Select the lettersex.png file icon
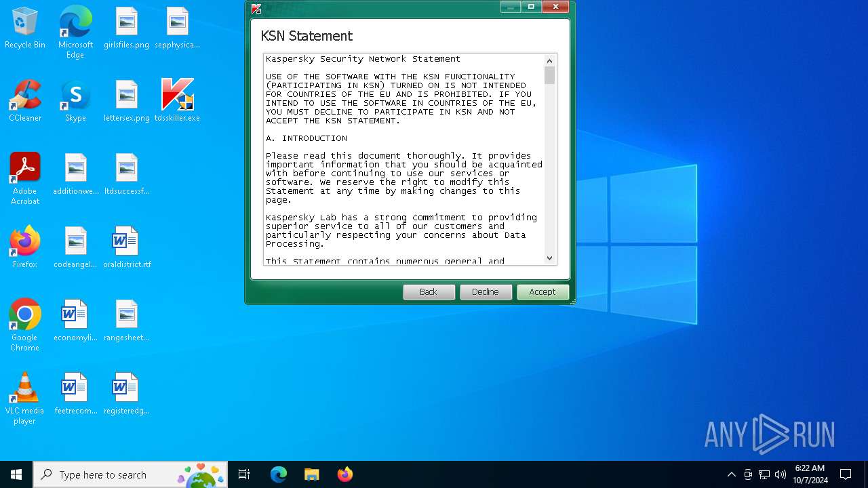The image size is (868, 488). 126,101
